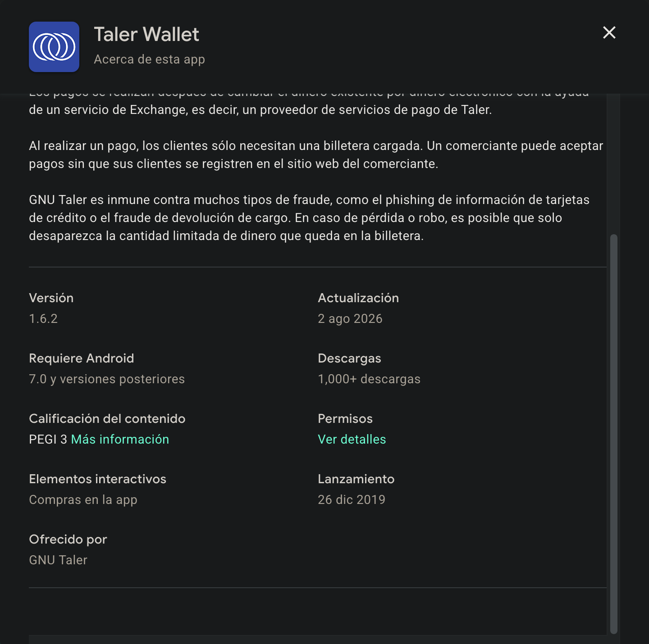Viewport: 649px width, 644px height.
Task: Click the Taler Wallet title text
Action: (x=146, y=34)
